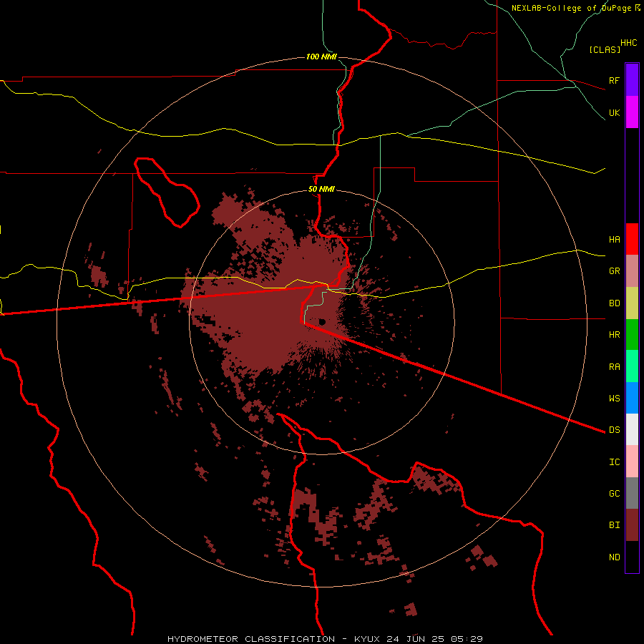Click the BI dark red legend swatch

point(632,525)
